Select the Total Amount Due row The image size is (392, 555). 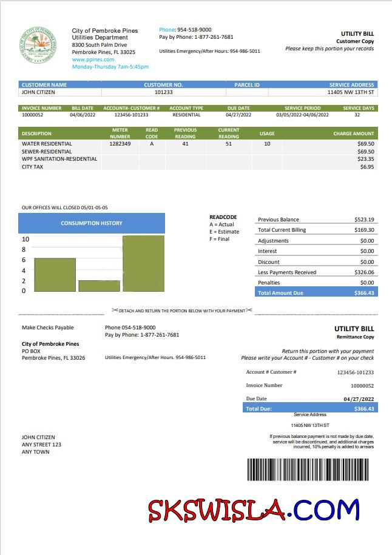click(x=316, y=293)
